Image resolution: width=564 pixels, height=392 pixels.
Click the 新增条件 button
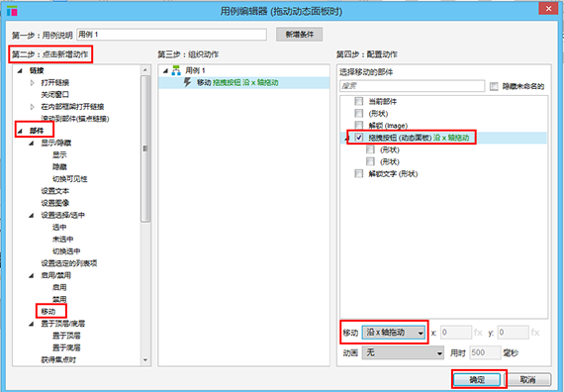click(299, 35)
